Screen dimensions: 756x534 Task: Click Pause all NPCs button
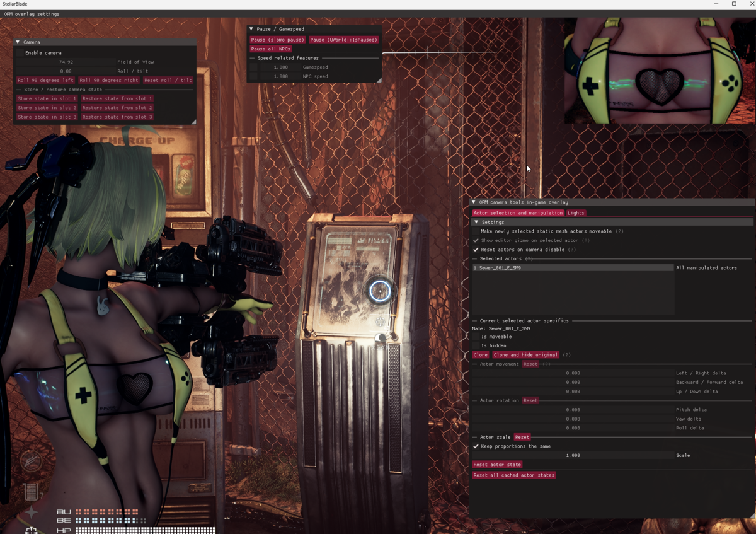click(271, 49)
